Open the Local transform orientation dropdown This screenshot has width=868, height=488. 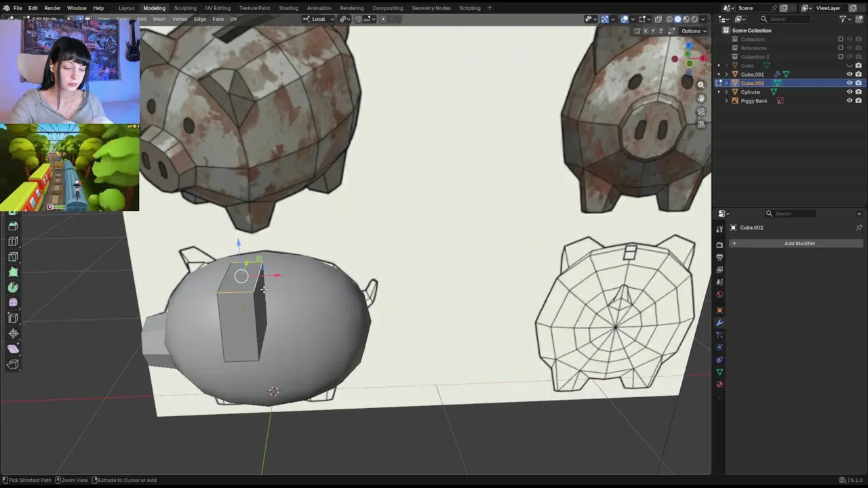(319, 19)
